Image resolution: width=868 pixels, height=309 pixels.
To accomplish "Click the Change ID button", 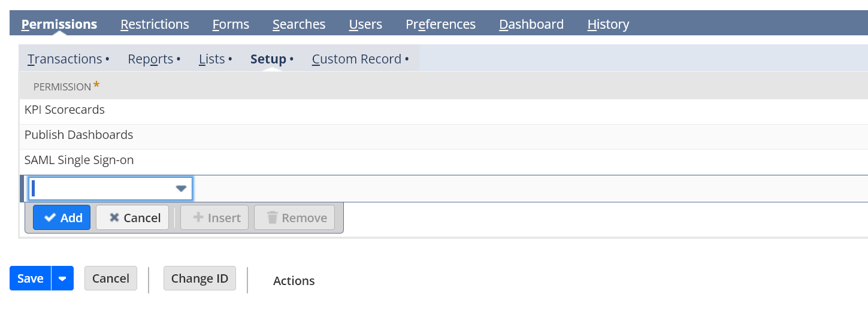I will click(x=199, y=278).
